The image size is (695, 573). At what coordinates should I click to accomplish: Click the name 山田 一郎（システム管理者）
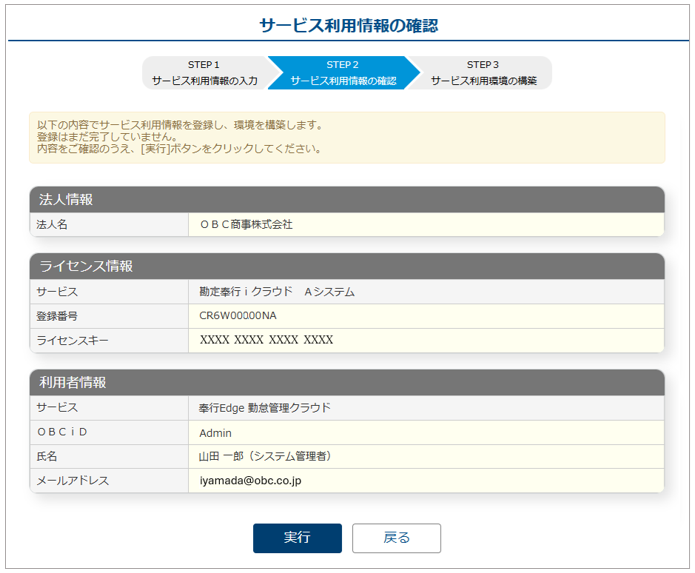(x=265, y=456)
